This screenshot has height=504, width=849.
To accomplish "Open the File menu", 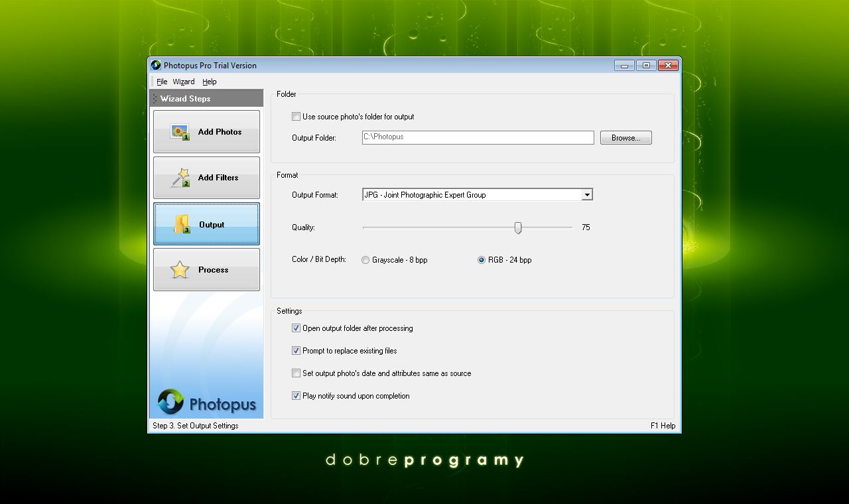I will pyautogui.click(x=162, y=82).
